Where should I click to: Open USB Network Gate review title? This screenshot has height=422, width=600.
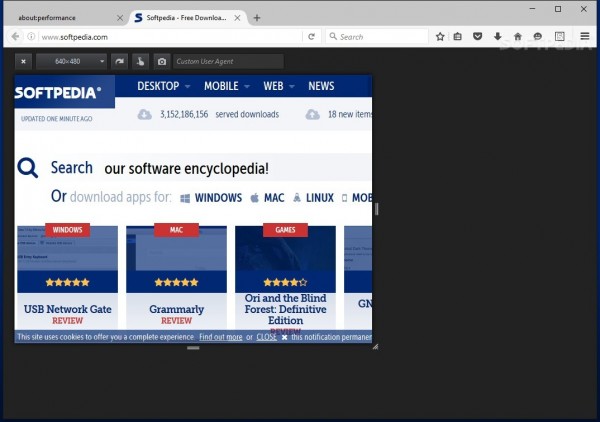point(67,309)
